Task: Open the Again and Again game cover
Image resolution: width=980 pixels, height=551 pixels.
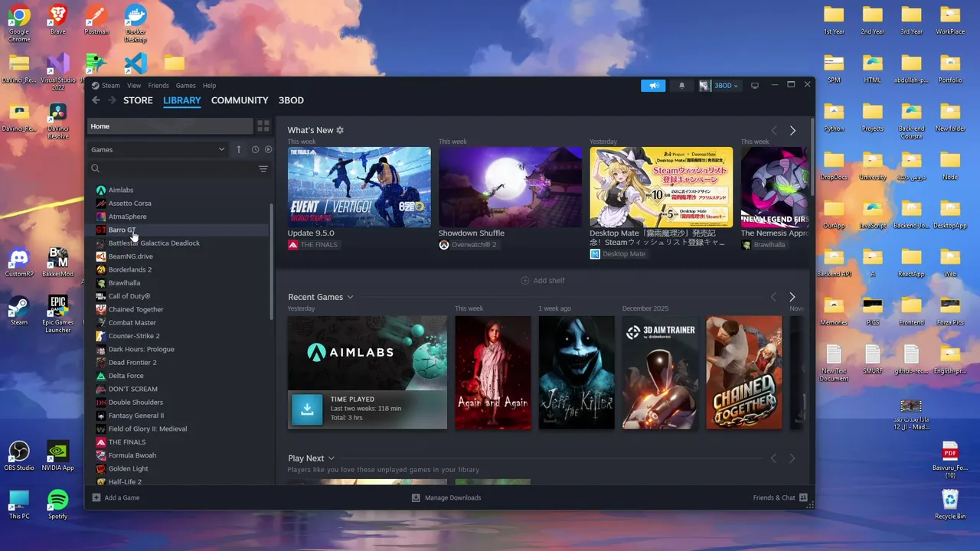Action: pyautogui.click(x=493, y=373)
